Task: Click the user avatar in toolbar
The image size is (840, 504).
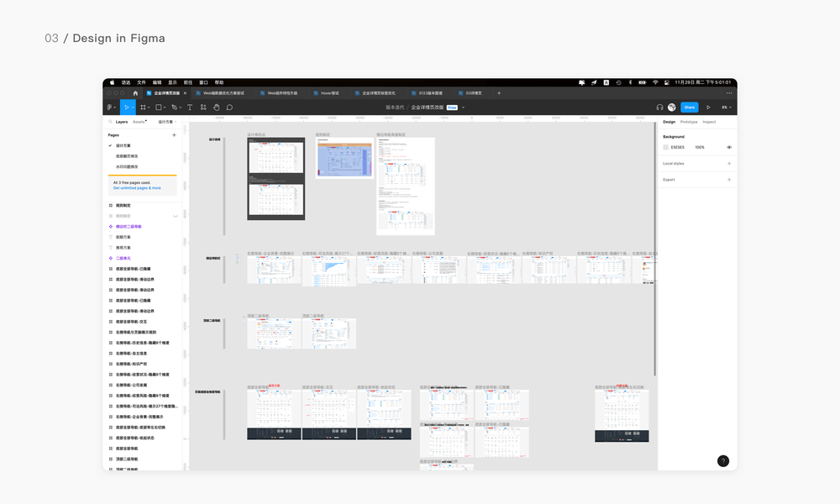Action: (x=672, y=108)
